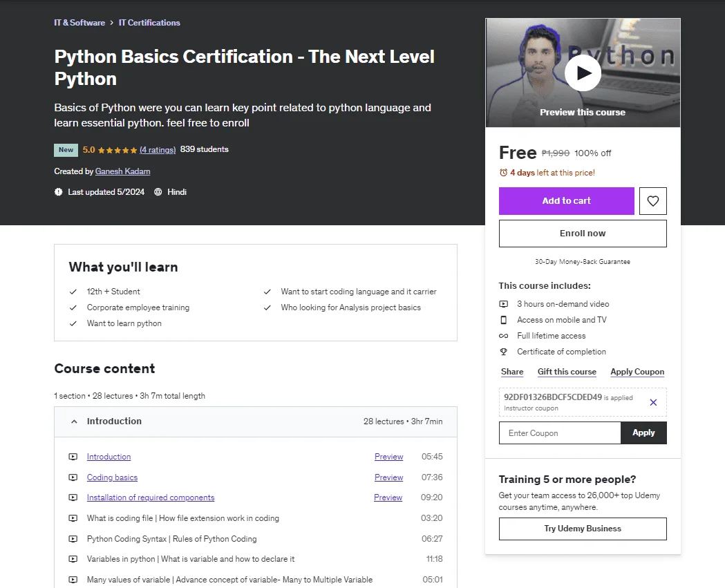Click video icon beside Variables in python lecture
Screen dimensions: 725x588
73,559
